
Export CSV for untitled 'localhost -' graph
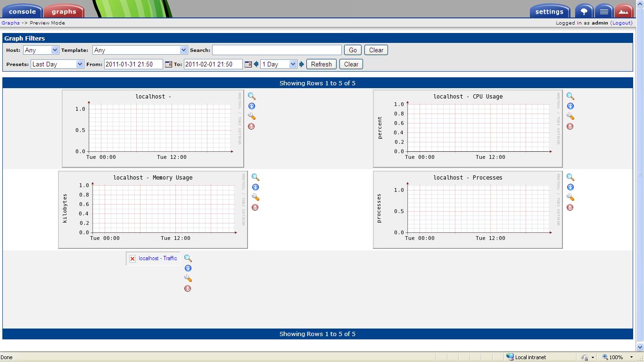pos(252,106)
